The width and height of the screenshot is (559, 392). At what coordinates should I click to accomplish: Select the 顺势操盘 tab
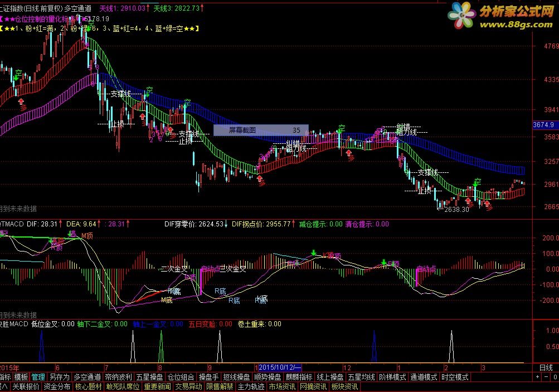tap(268, 377)
